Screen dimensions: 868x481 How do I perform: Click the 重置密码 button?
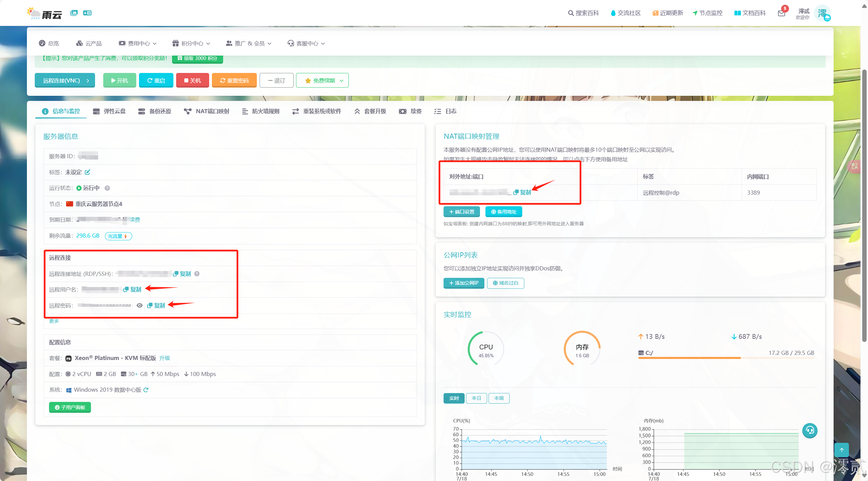[x=234, y=80]
